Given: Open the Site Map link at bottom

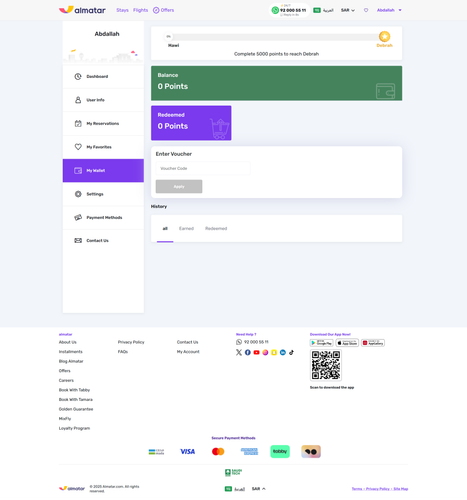Looking at the screenshot, I should coord(401,489).
